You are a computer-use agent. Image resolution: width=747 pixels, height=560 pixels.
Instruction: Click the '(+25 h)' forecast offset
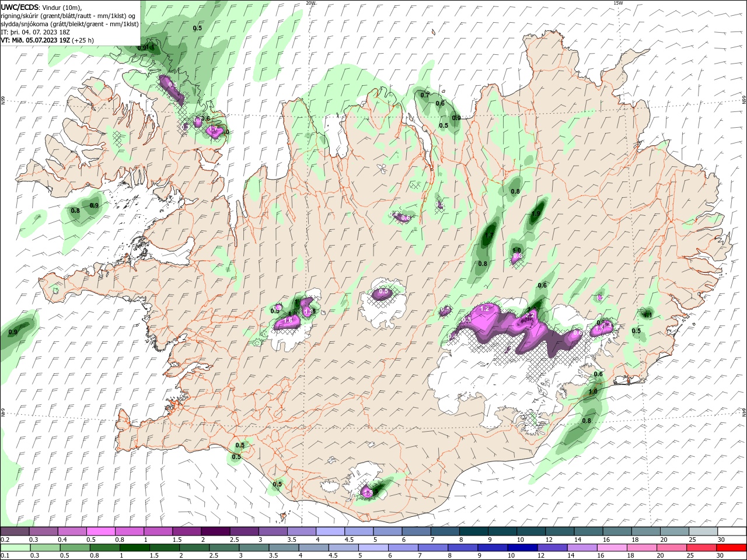click(83, 40)
